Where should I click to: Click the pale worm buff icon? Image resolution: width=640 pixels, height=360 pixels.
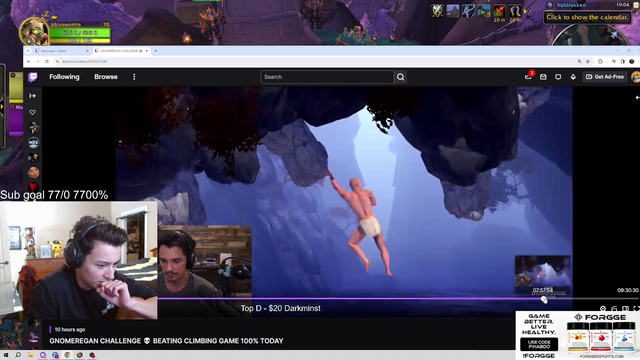coord(515,11)
